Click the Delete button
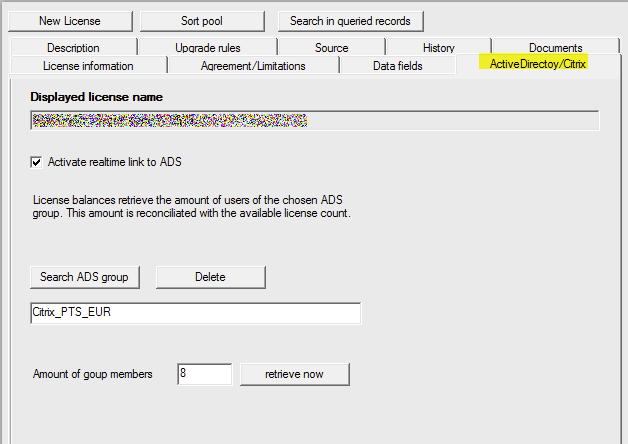 point(210,277)
